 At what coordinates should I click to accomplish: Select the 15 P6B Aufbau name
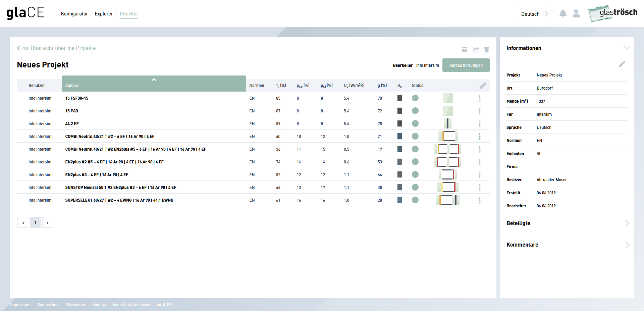pos(71,111)
